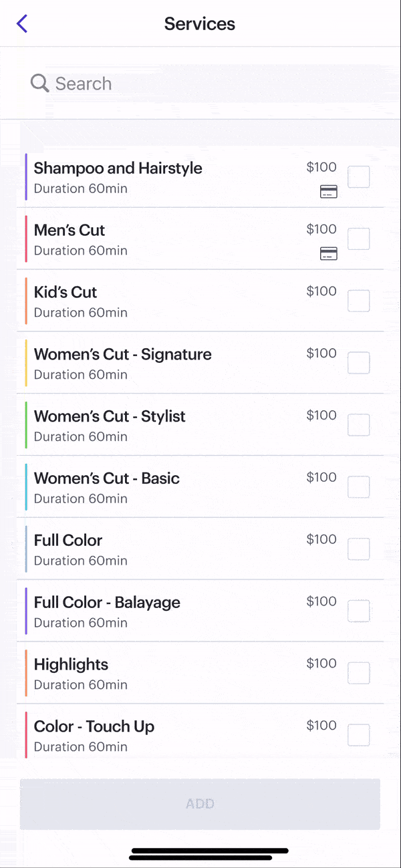Tick the Highlights checkbox
The width and height of the screenshot is (401, 868).
coord(359,673)
